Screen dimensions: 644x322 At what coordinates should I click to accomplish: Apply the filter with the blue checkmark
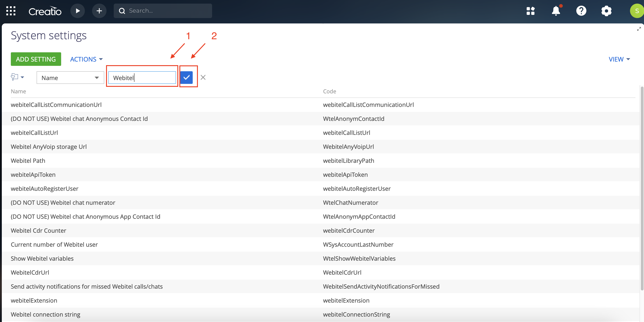(x=187, y=77)
